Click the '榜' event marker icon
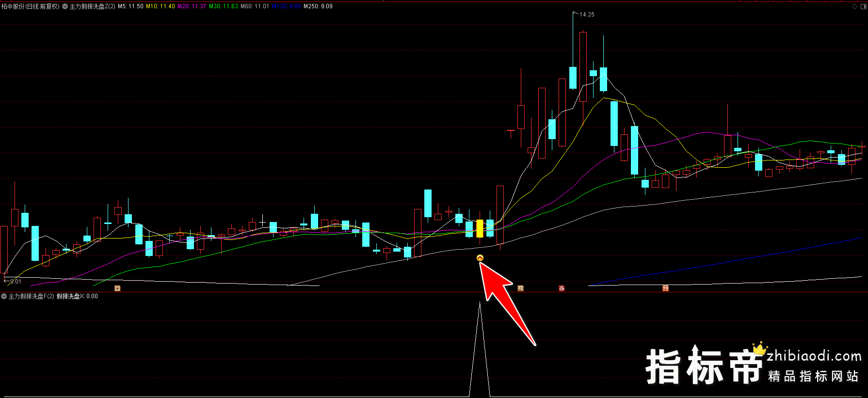 tap(521, 288)
